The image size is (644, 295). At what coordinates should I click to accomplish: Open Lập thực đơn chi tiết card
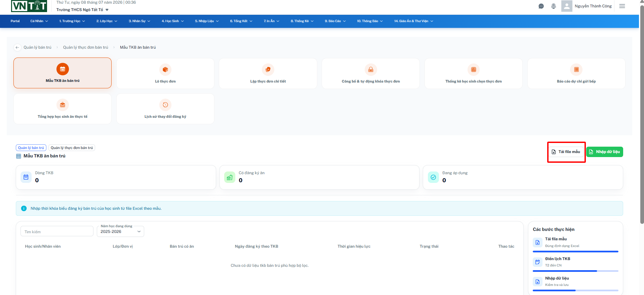click(268, 73)
